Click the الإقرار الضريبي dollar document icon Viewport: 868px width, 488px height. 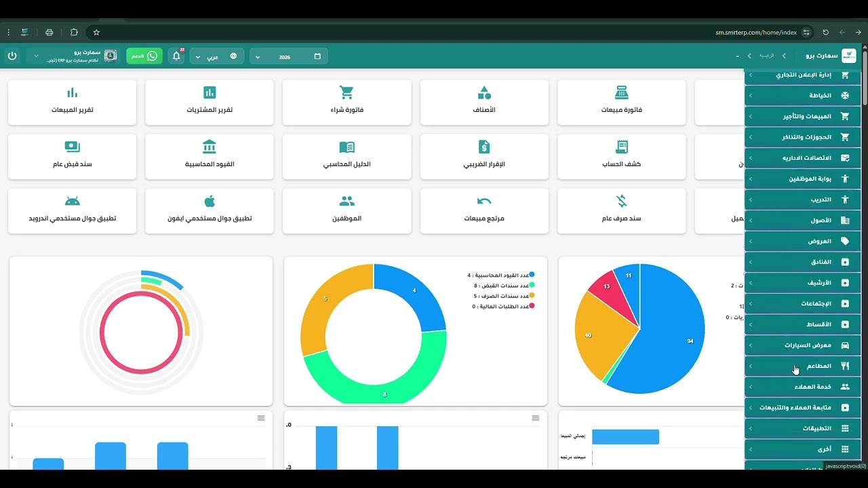(x=484, y=147)
